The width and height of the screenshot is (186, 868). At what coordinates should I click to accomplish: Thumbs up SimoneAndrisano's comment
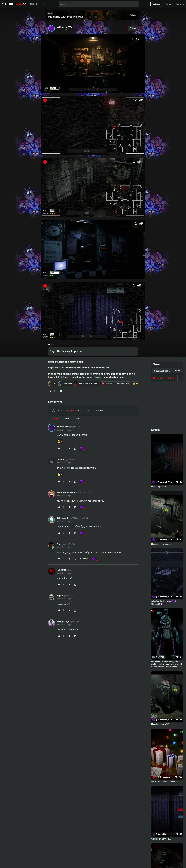click(x=59, y=507)
